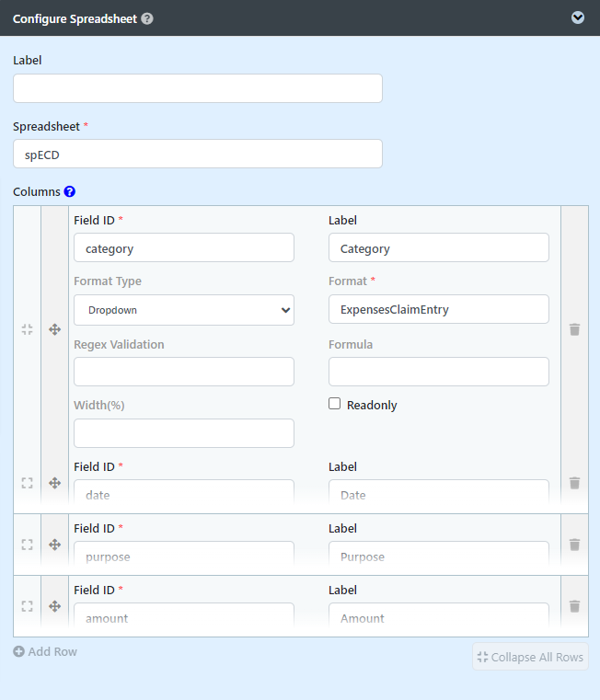This screenshot has height=700, width=600.
Task: Click the move handle for the purpose row
Action: point(54,545)
